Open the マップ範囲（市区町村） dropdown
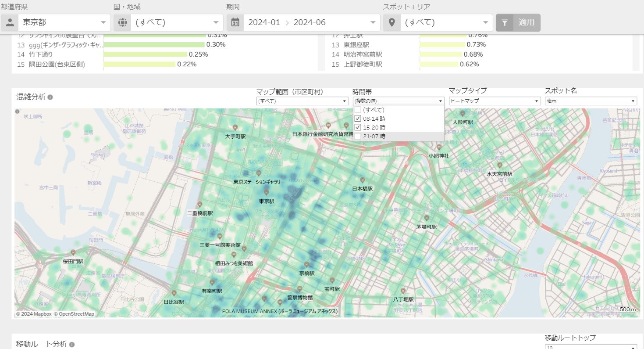This screenshot has width=644, height=349. pyautogui.click(x=302, y=101)
